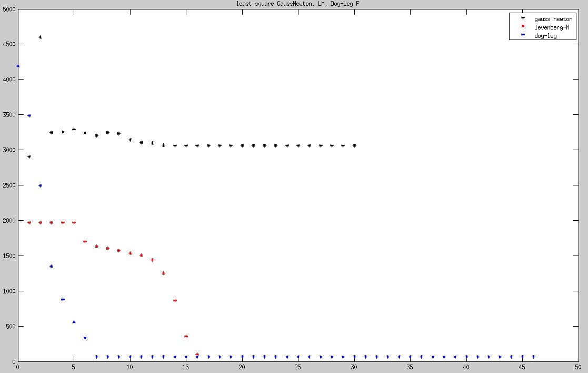The image size is (588, 373).
Task: Click the black gauss newton point near 2900
Action: pyautogui.click(x=29, y=157)
